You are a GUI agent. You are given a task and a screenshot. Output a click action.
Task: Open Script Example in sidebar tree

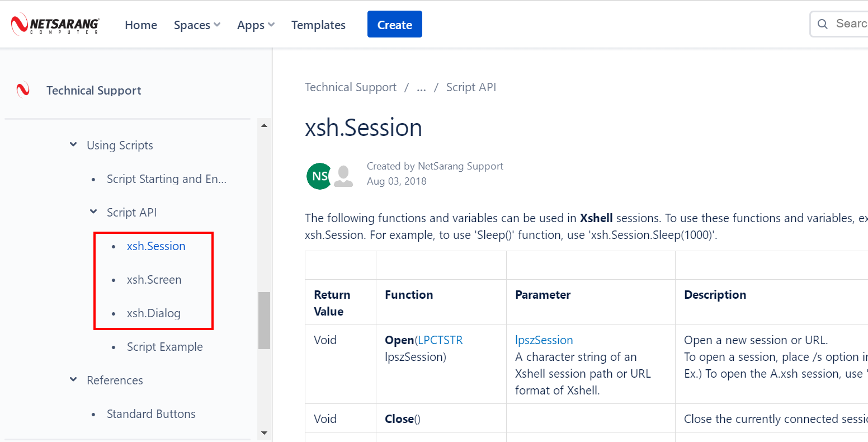pos(165,347)
